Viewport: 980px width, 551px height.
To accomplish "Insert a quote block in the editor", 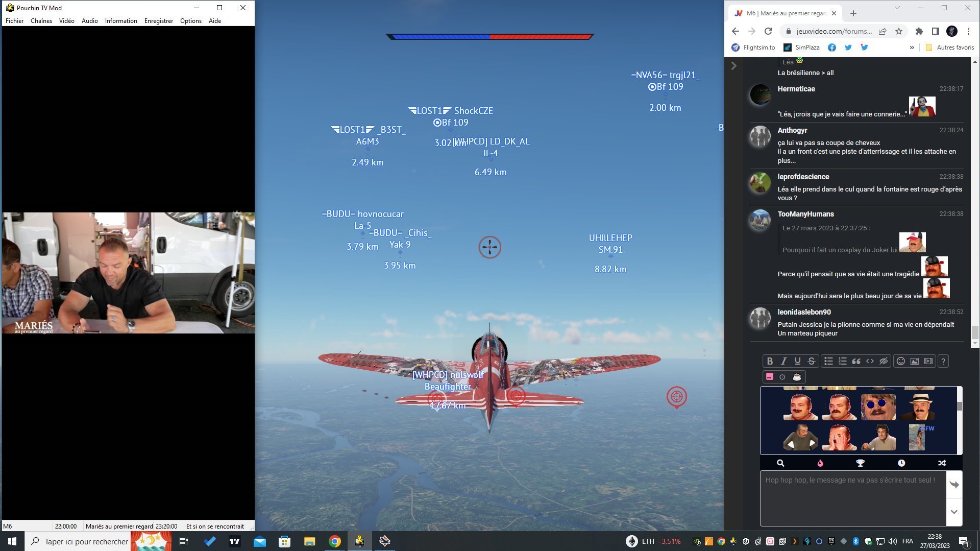I will coord(856,361).
